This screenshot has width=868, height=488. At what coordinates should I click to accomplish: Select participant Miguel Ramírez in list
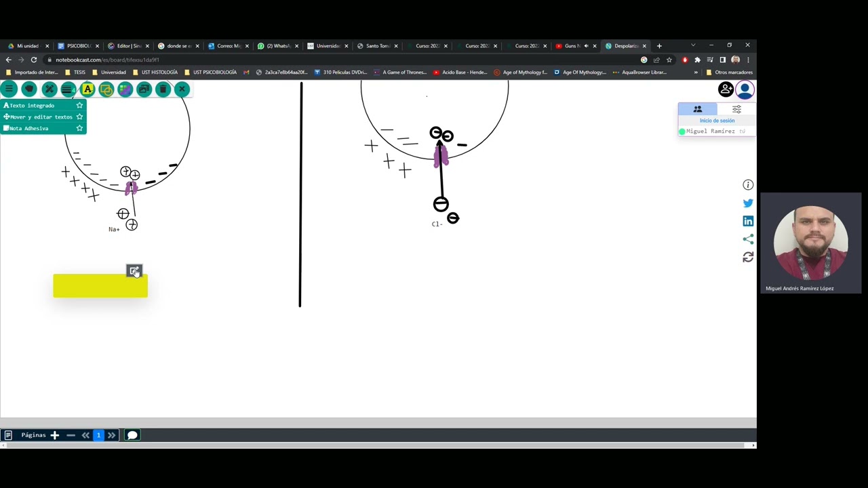click(x=712, y=131)
